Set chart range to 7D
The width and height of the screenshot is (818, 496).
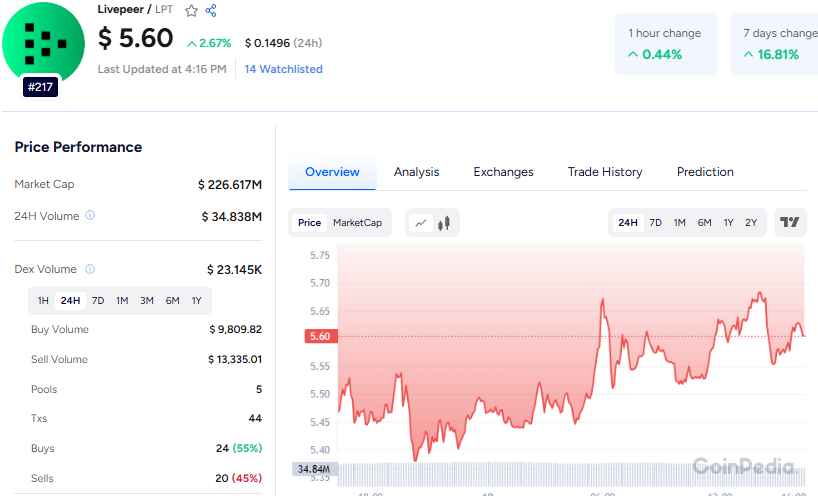[656, 223]
